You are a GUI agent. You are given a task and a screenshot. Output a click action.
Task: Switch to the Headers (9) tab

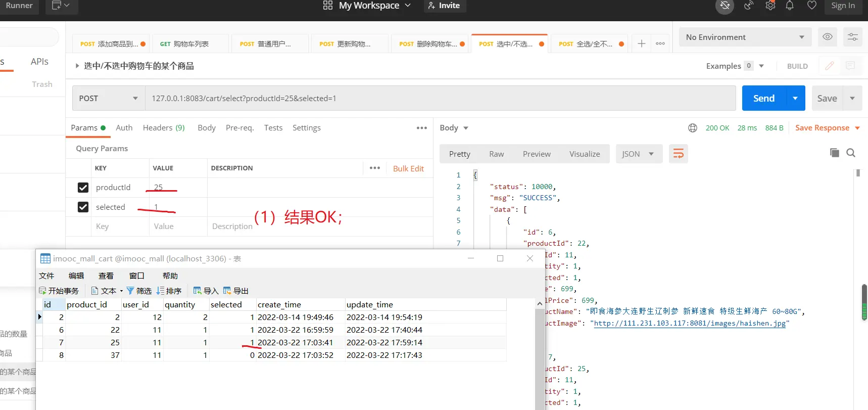pyautogui.click(x=164, y=128)
